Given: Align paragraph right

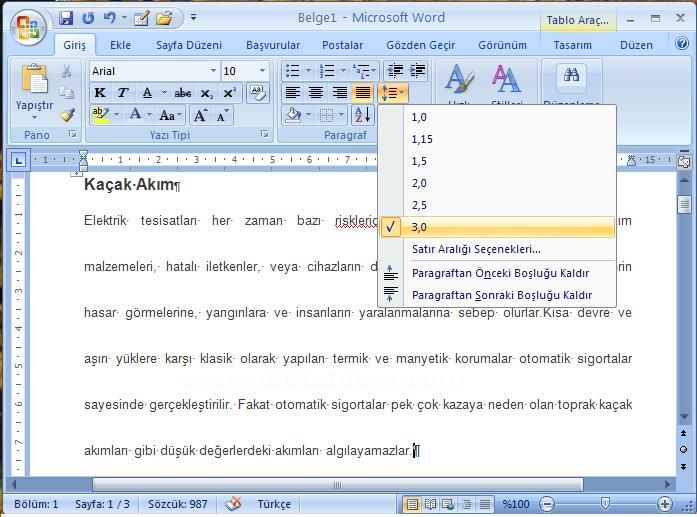Looking at the screenshot, I should point(340,92).
